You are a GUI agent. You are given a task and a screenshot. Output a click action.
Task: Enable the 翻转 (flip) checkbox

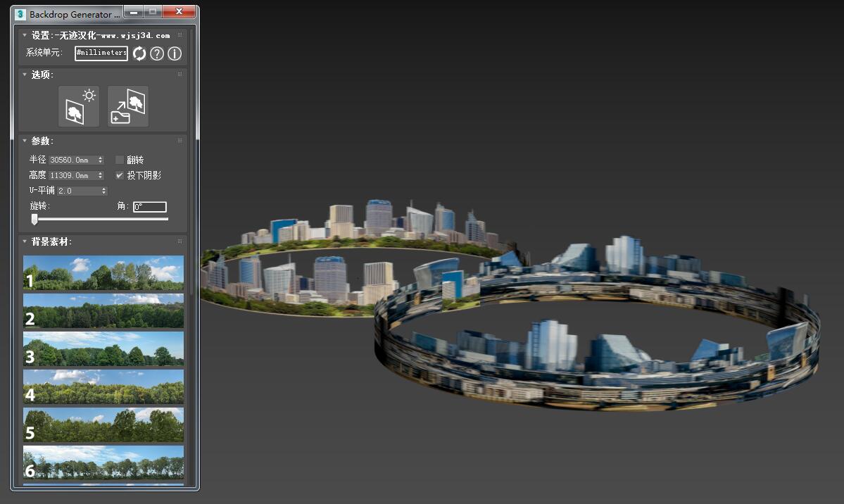click(x=120, y=160)
